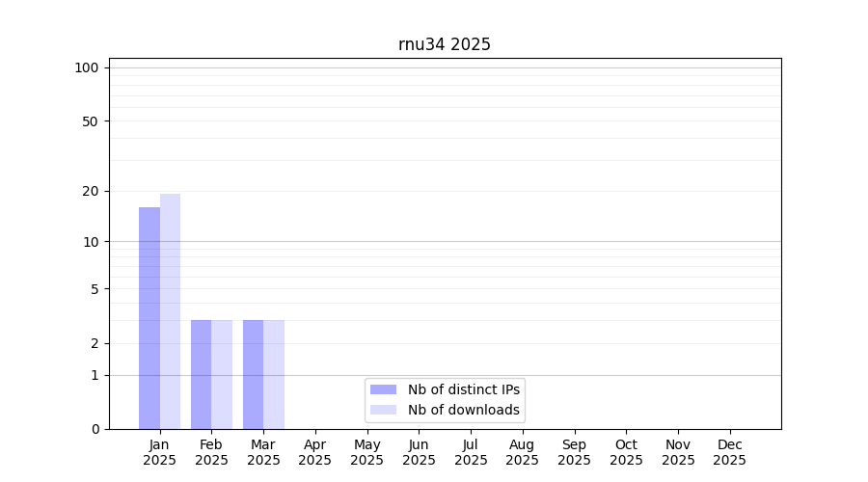This screenshot has width=868, height=482.
Task: Click the Mar downloads light bar
Action: click(274, 374)
